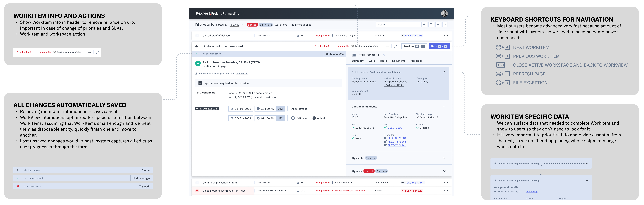Open the FLEX-654321 shipment link

coord(414,191)
